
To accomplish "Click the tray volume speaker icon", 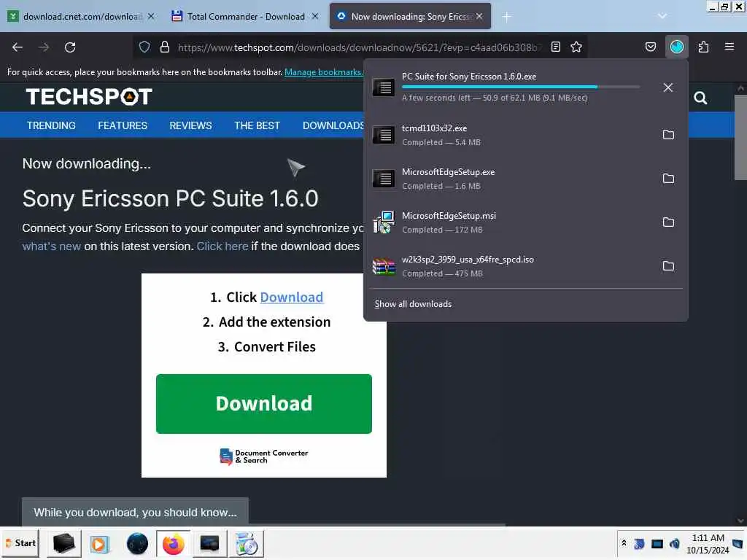I will point(674,543).
